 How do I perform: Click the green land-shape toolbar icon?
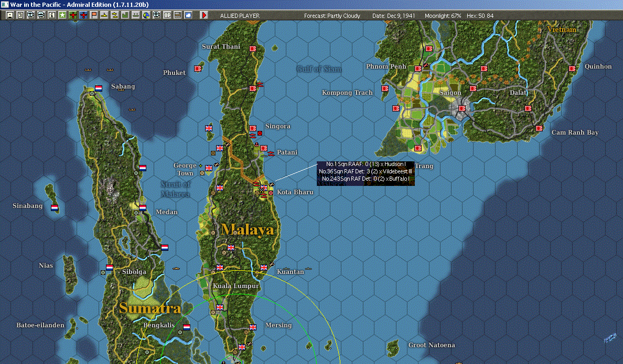click(125, 15)
